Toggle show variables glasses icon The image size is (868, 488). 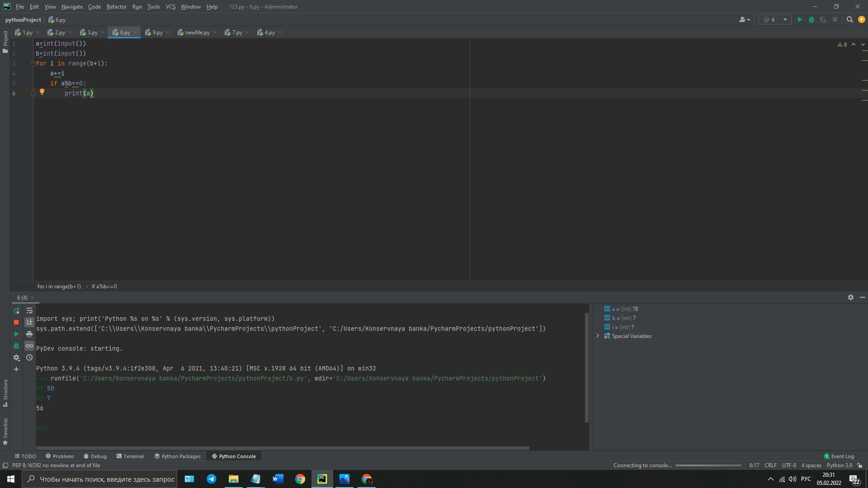tap(29, 346)
